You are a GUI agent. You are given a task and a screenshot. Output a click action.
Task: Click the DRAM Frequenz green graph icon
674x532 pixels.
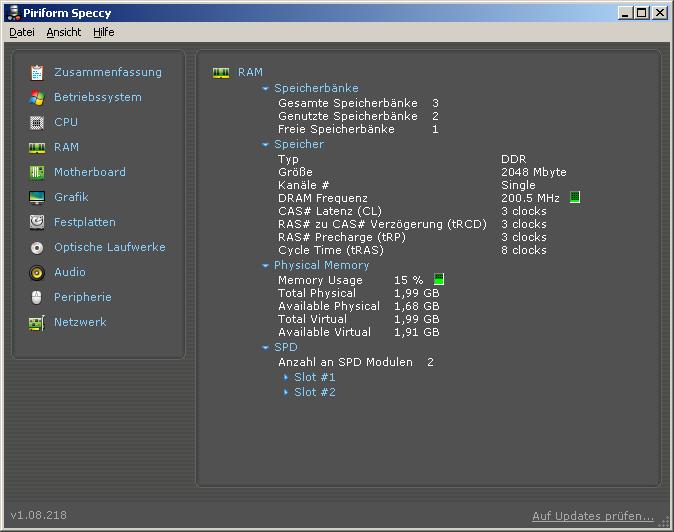(575, 197)
